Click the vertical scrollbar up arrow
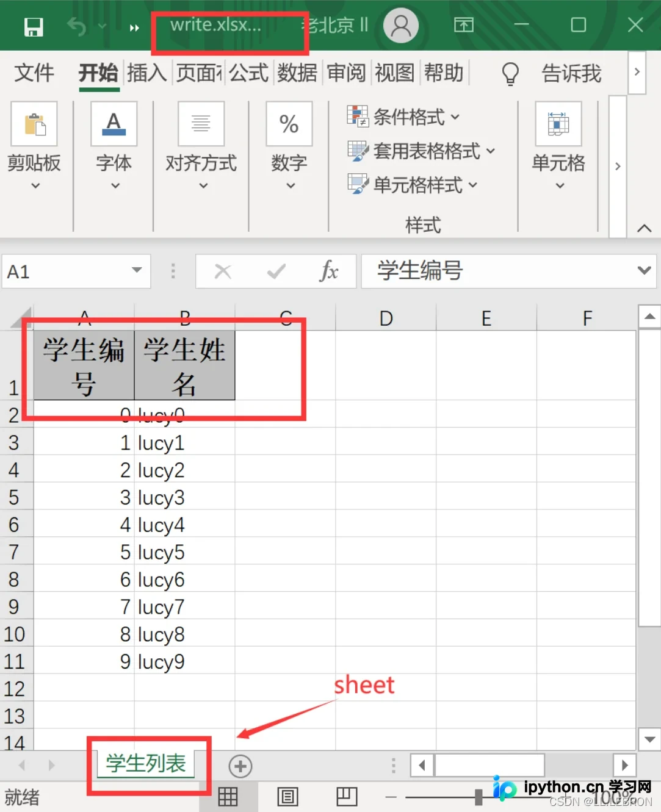 click(649, 316)
